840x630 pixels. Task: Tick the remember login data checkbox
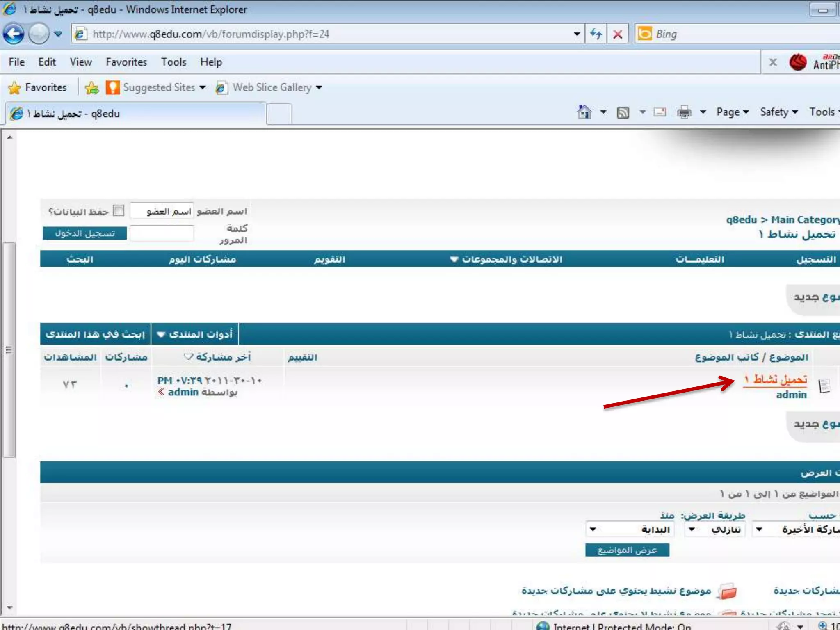pos(119,210)
